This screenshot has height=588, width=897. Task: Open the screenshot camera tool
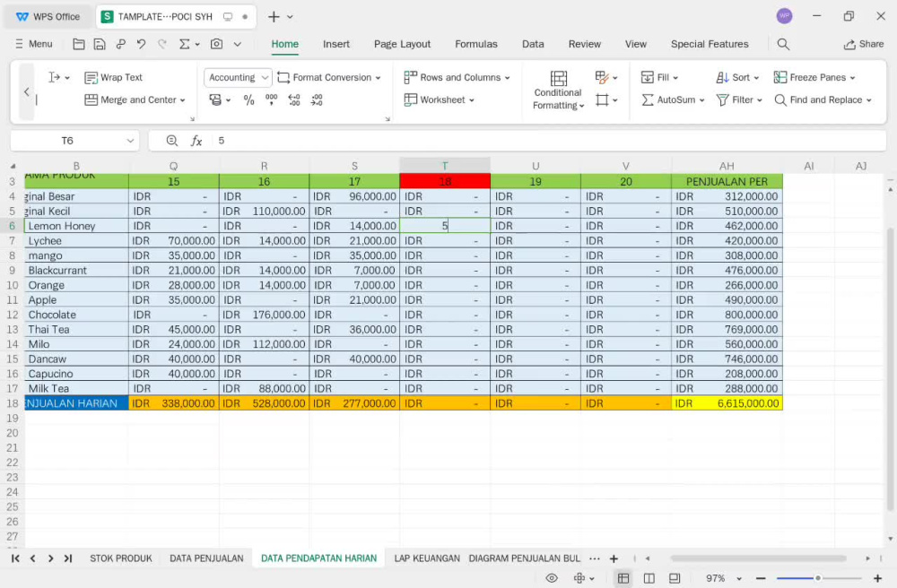pyautogui.click(x=217, y=44)
